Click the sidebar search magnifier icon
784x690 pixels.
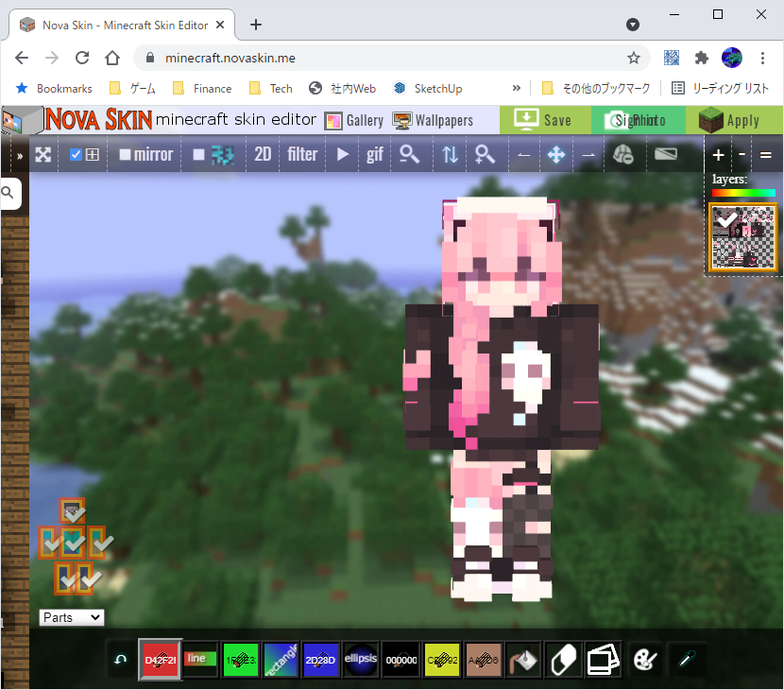coord(8,192)
